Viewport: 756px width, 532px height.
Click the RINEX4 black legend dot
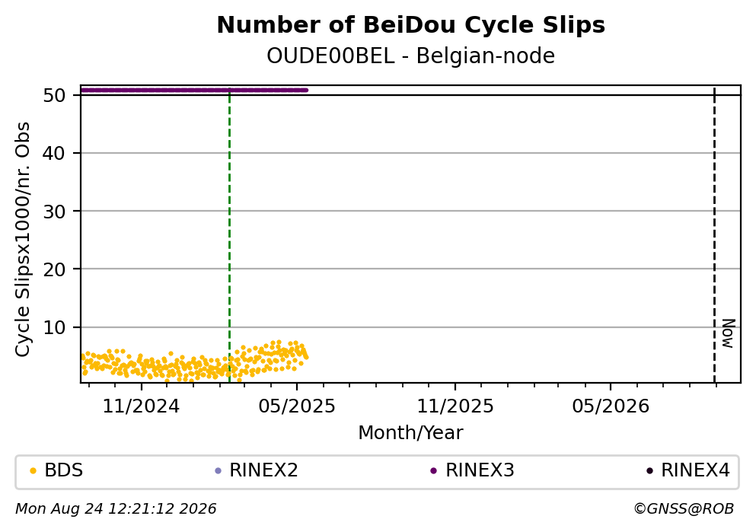point(649,471)
